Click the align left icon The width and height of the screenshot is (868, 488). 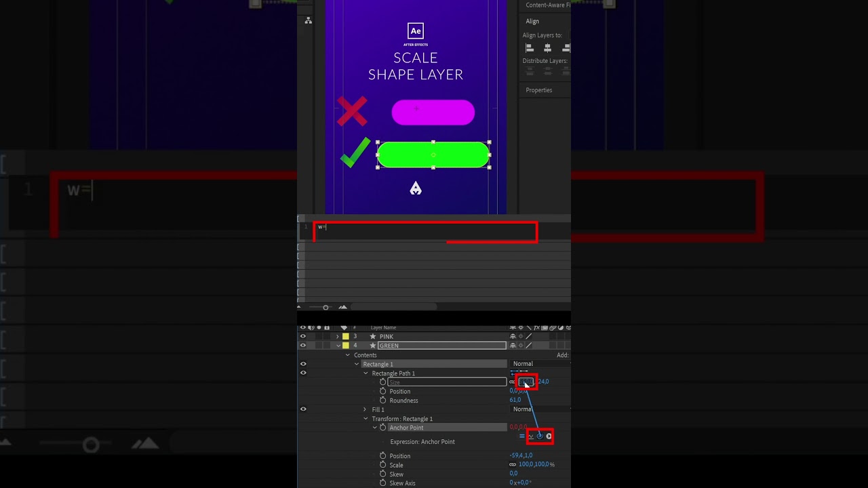530,48
